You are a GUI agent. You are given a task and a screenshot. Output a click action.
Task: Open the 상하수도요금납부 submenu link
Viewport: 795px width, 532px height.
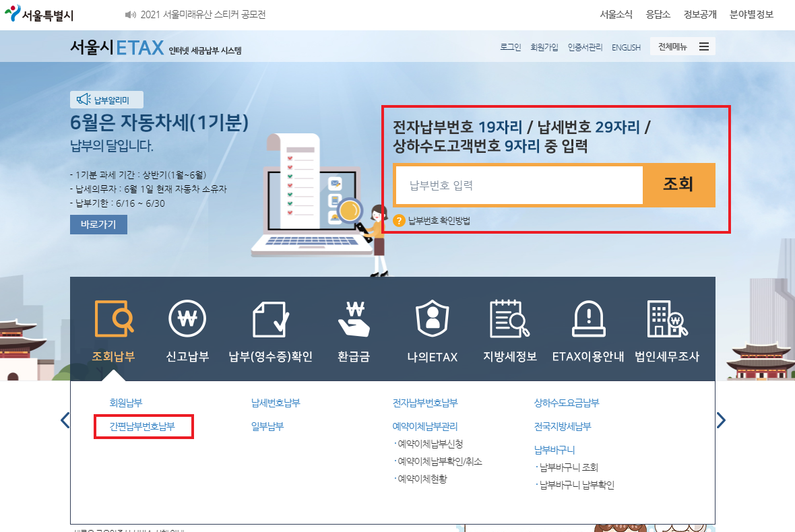[x=567, y=403]
